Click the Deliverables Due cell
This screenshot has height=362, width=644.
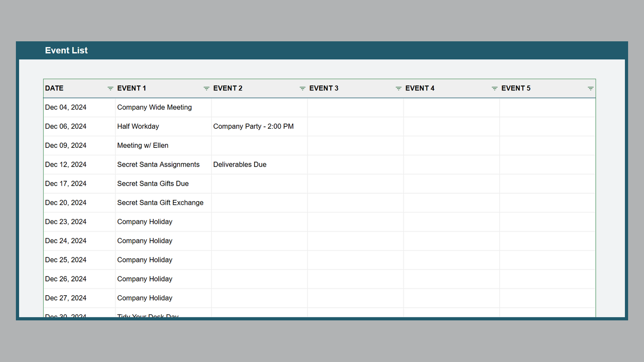click(x=240, y=165)
